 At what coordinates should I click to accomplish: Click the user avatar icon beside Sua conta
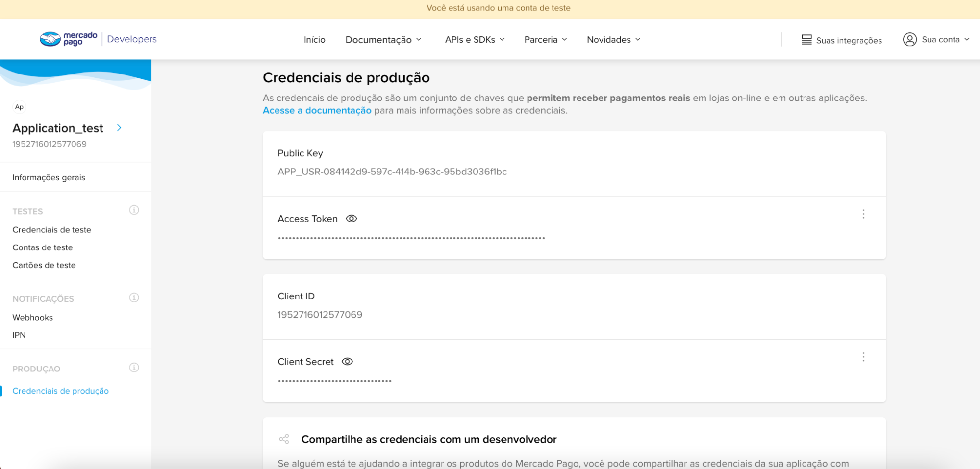[x=909, y=39]
